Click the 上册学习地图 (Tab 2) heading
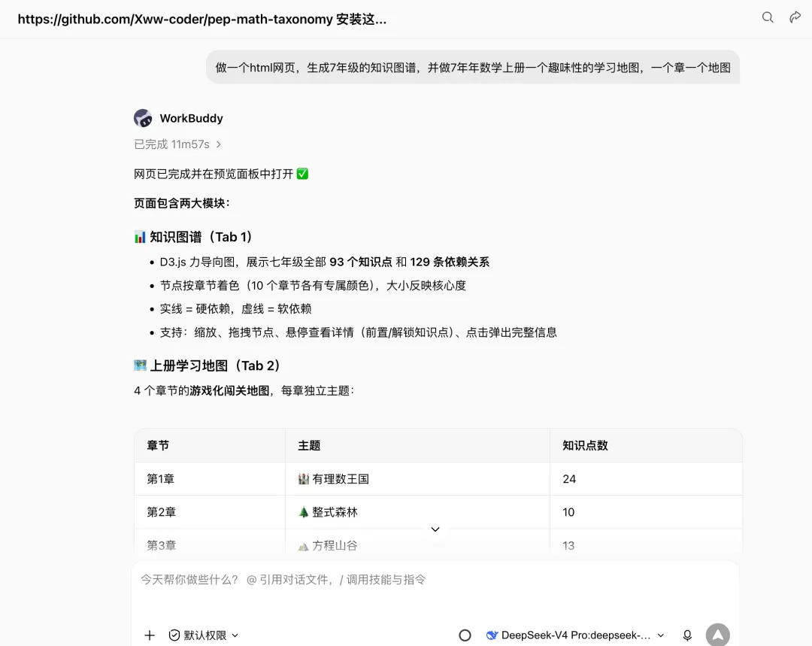 pos(214,365)
